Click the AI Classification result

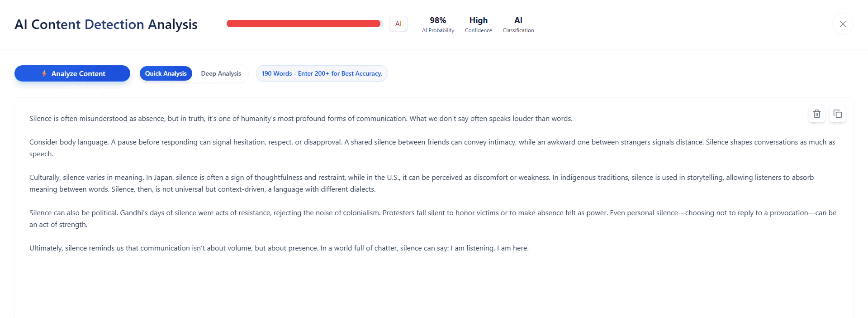click(x=518, y=24)
